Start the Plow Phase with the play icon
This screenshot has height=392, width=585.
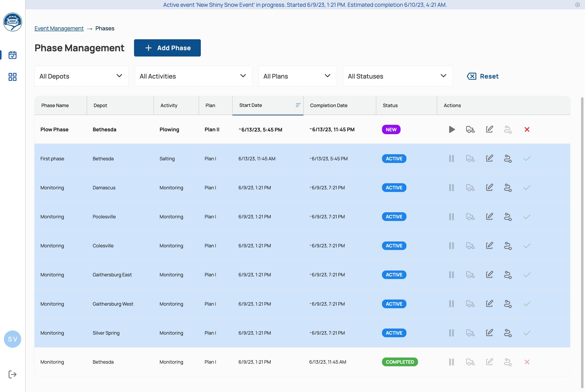coord(451,130)
